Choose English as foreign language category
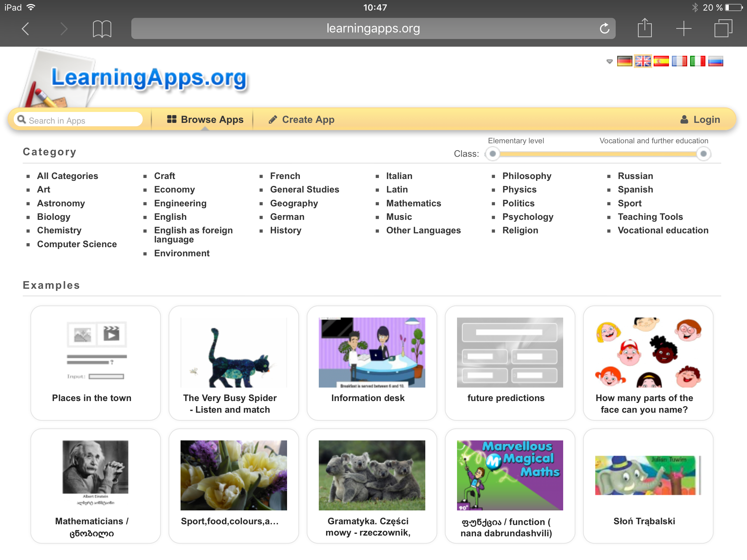Screen dimensions: 747x560 pyautogui.click(x=193, y=235)
